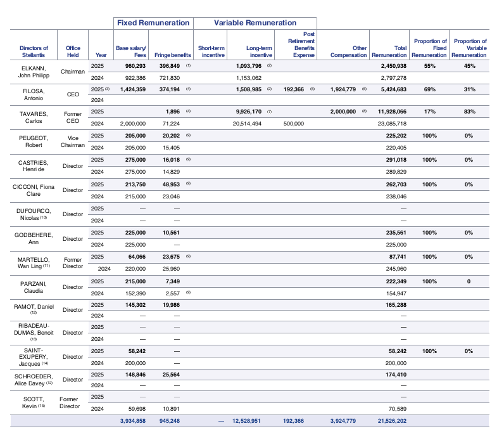Click the Variable Remuneration header

[255, 23]
